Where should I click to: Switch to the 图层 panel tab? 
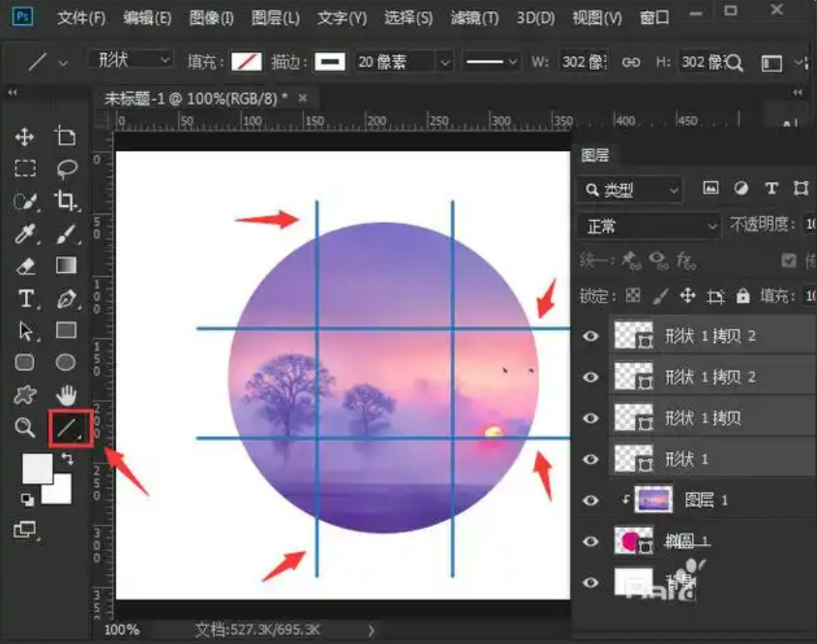point(594,156)
